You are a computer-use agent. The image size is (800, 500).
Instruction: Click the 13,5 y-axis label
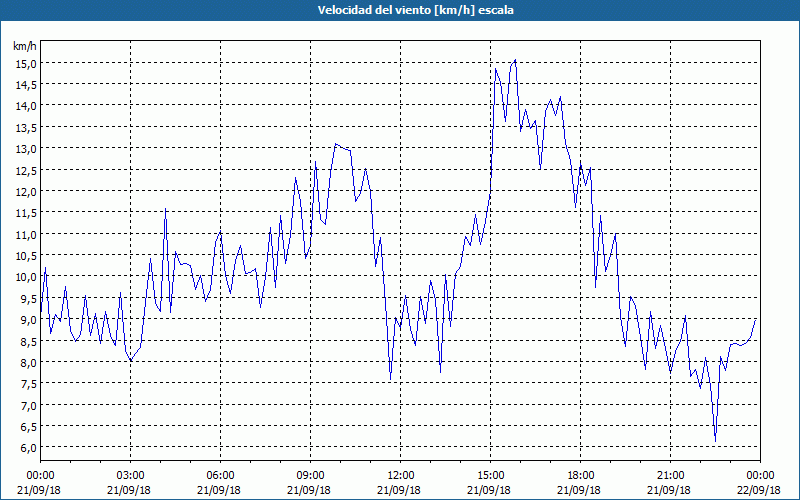coord(27,128)
